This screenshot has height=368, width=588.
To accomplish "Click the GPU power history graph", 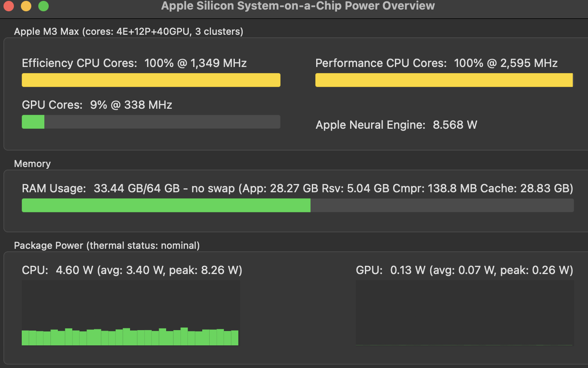I will [464, 312].
